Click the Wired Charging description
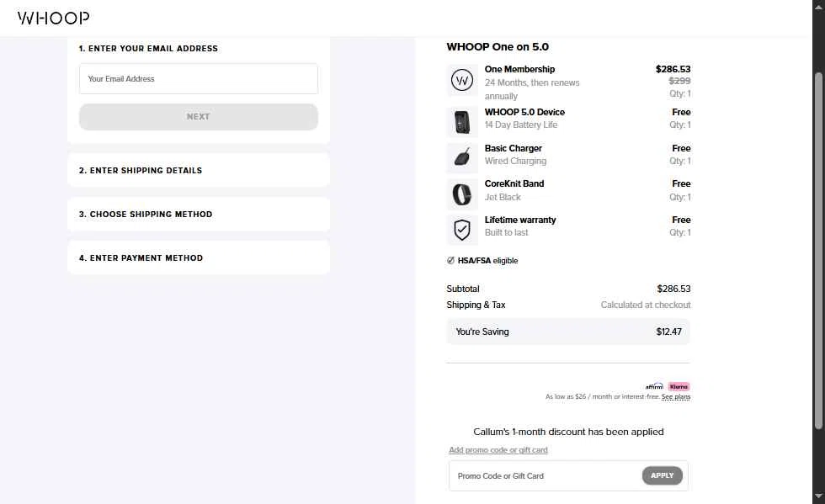Viewport: 825px width, 504px height. [x=515, y=161]
